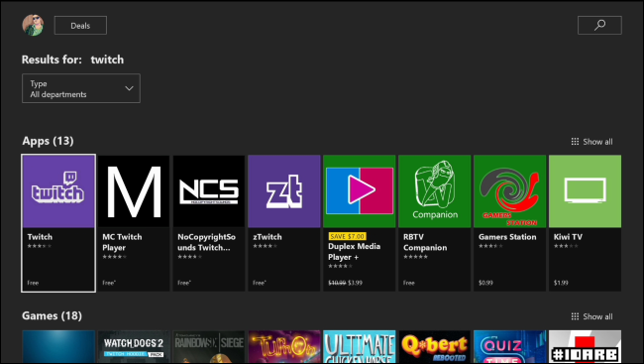Select the Kiwi TV title
This screenshot has width=644, height=364.
click(568, 237)
